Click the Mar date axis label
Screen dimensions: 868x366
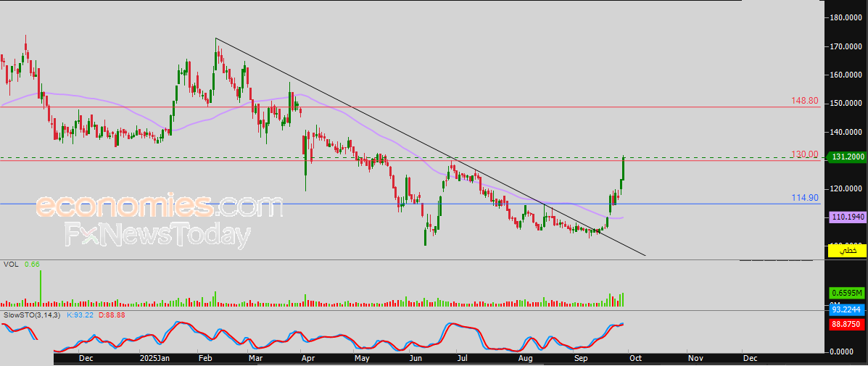[x=255, y=359]
